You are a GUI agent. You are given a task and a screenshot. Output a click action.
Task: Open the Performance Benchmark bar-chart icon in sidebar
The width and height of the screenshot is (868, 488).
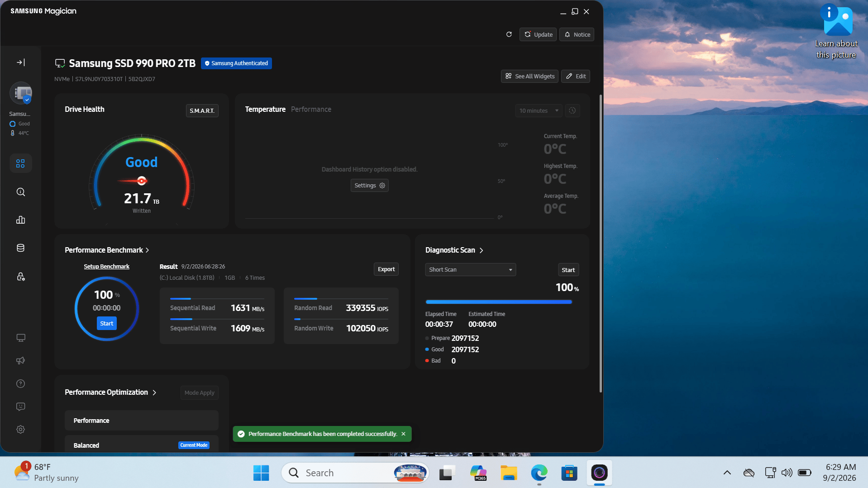pyautogui.click(x=21, y=220)
